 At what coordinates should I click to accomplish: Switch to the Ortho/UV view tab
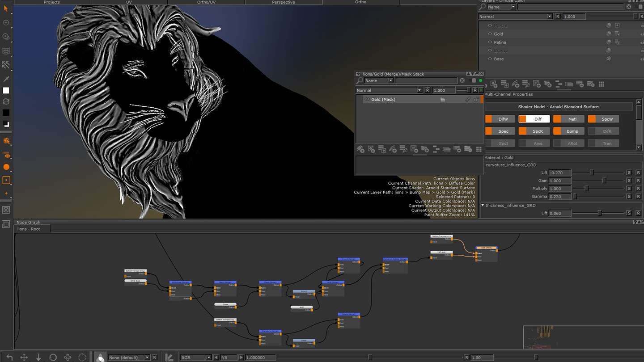coord(206,2)
